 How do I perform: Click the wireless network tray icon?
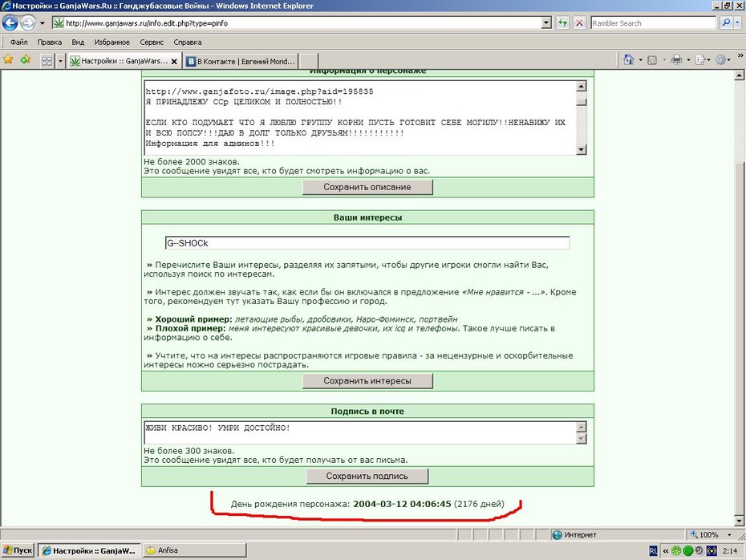coord(712,551)
